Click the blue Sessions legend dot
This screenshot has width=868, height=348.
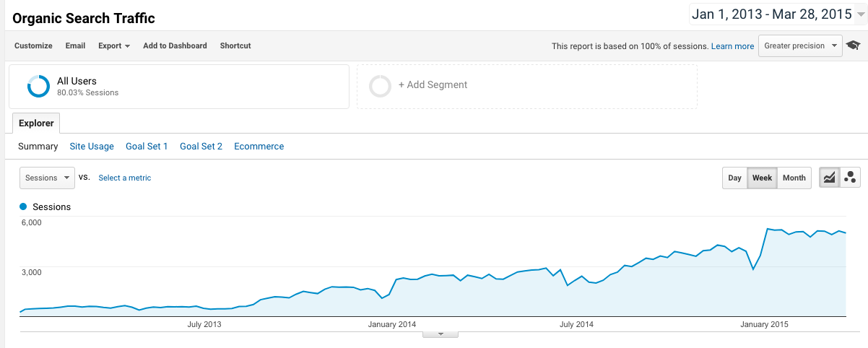[x=23, y=206]
